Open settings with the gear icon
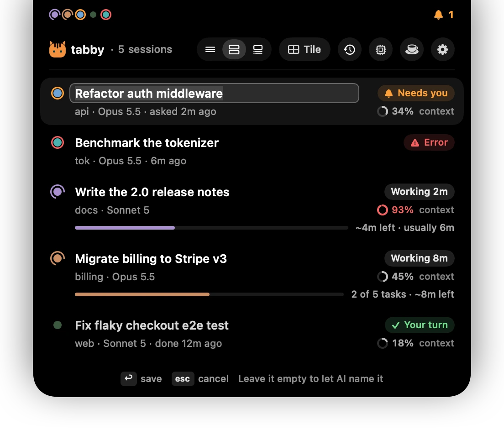The width and height of the screenshot is (504, 430). [443, 49]
